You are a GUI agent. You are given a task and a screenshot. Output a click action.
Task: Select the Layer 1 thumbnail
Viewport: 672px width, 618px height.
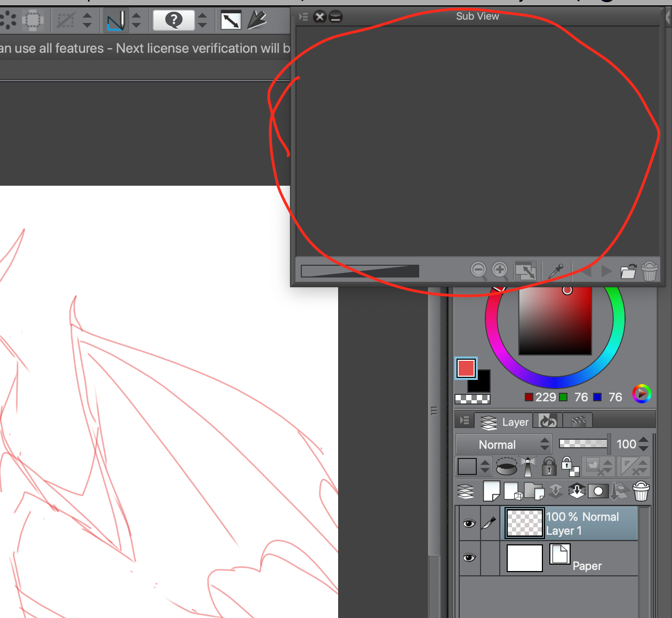click(x=525, y=523)
